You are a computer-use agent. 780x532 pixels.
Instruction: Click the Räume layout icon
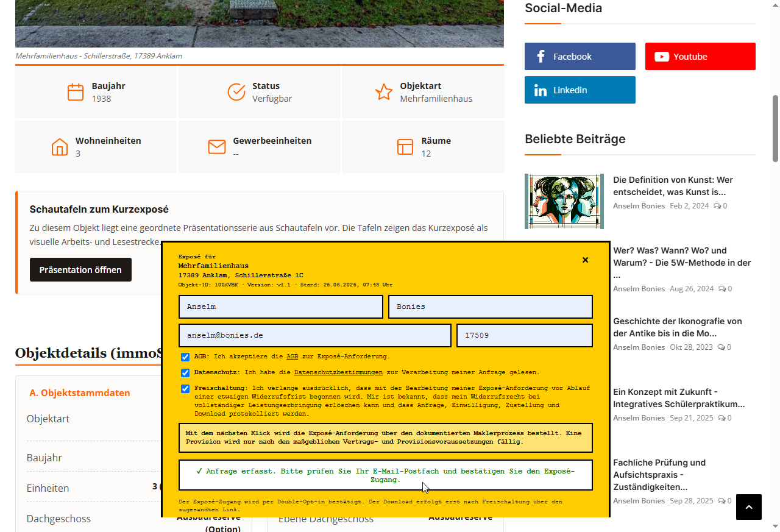[x=405, y=147]
